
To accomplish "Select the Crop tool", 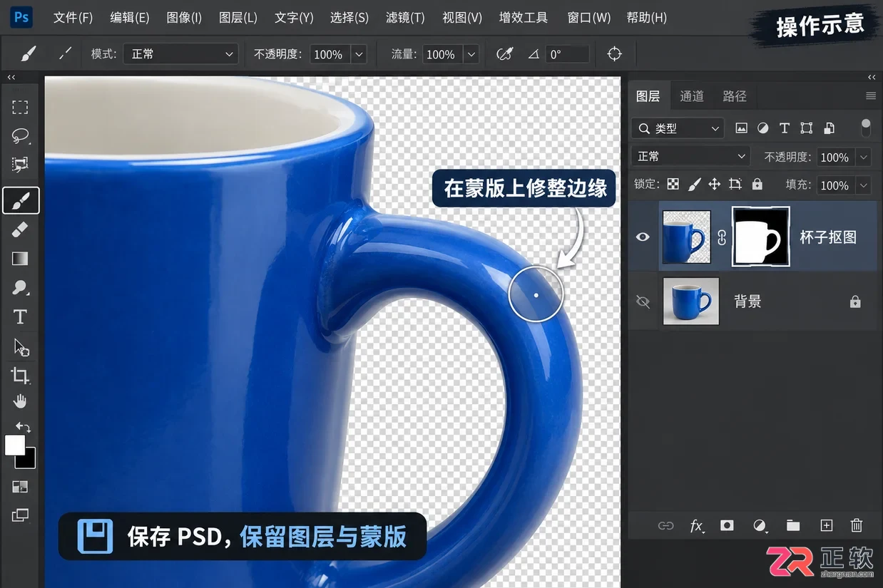I will pyautogui.click(x=20, y=375).
